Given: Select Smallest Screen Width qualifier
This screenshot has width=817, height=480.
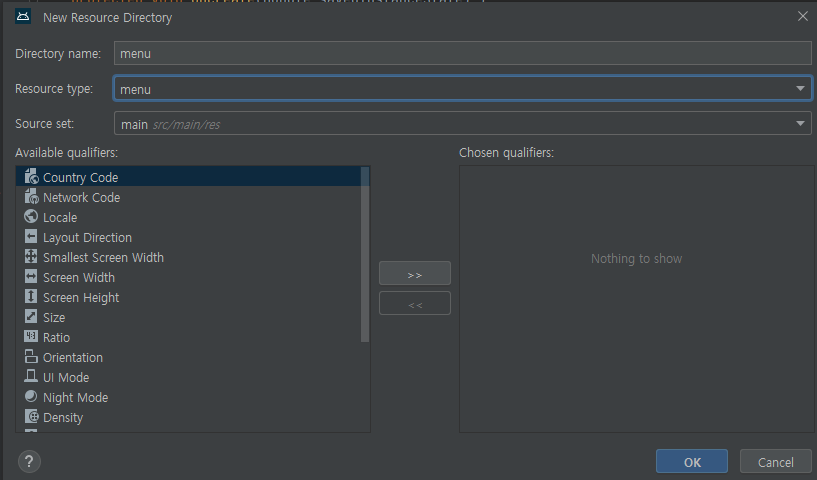Looking at the screenshot, I should pyautogui.click(x=189, y=257).
